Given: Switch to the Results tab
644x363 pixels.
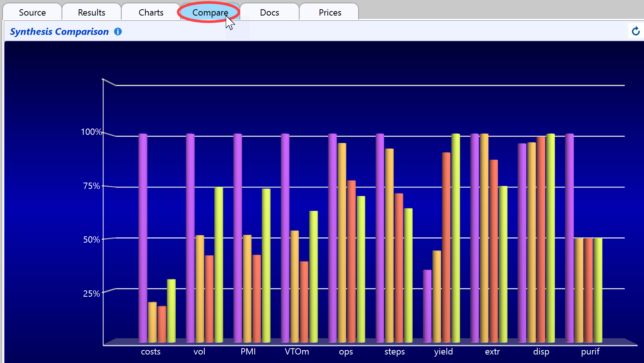Looking at the screenshot, I should pyautogui.click(x=92, y=12).
